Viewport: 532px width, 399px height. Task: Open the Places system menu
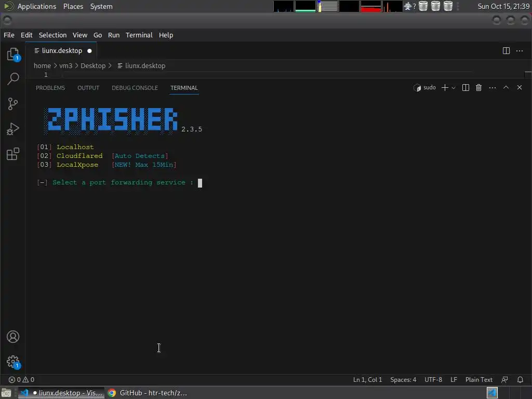pos(73,6)
